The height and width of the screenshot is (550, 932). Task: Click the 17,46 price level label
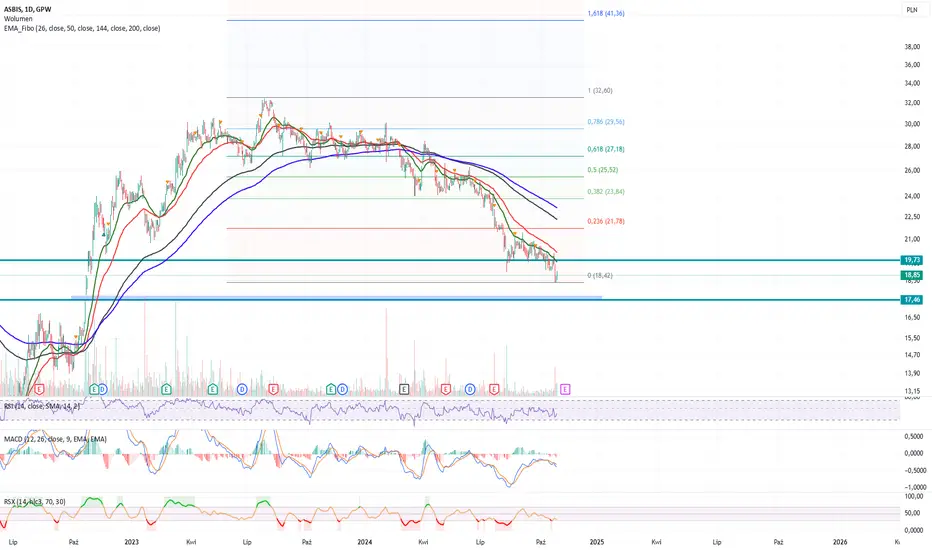(912, 300)
